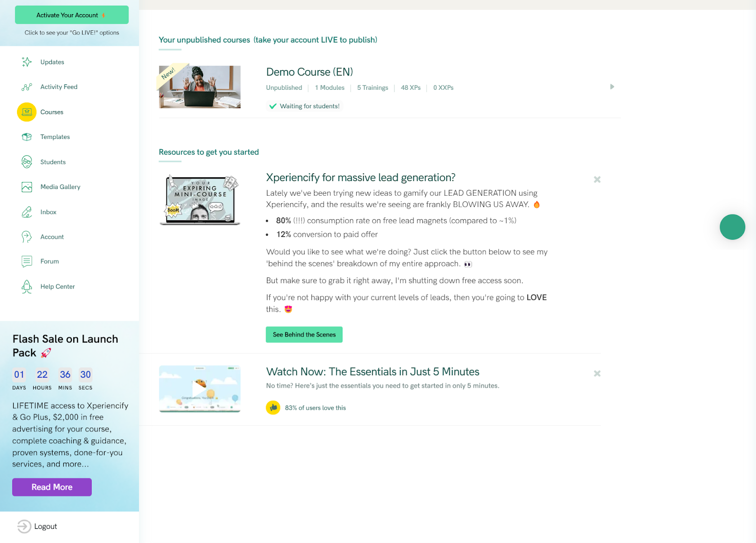
Task: Open the Media Gallery
Action: pos(60,187)
